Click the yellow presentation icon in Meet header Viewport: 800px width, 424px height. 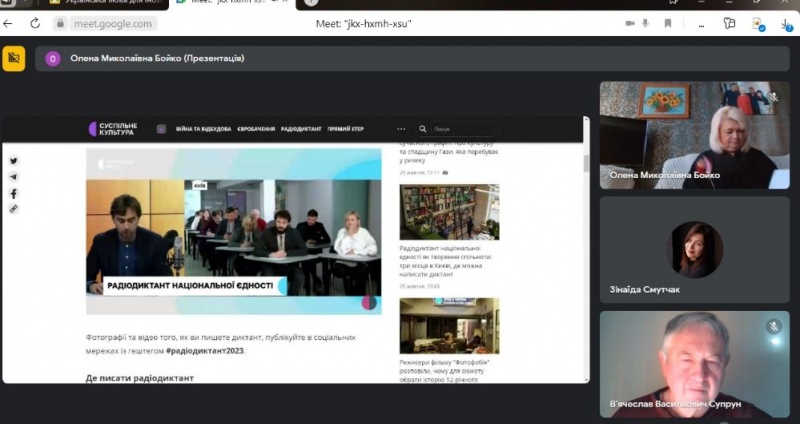(13, 58)
